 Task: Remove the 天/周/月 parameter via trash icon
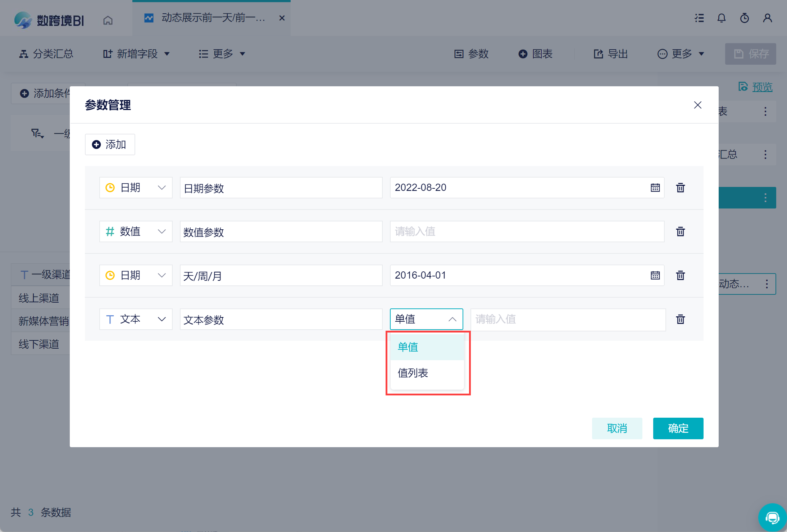tap(680, 275)
